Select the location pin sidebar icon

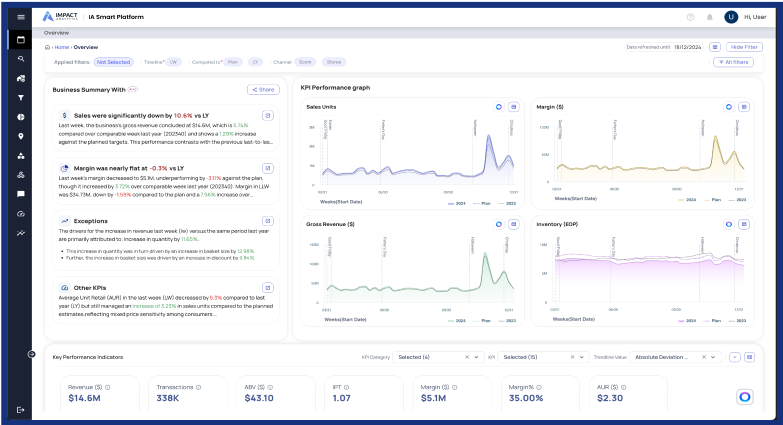[x=20, y=136]
